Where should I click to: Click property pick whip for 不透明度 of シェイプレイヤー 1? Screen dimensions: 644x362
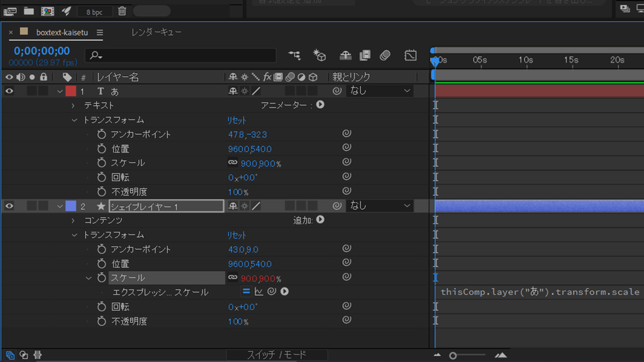[347, 320]
